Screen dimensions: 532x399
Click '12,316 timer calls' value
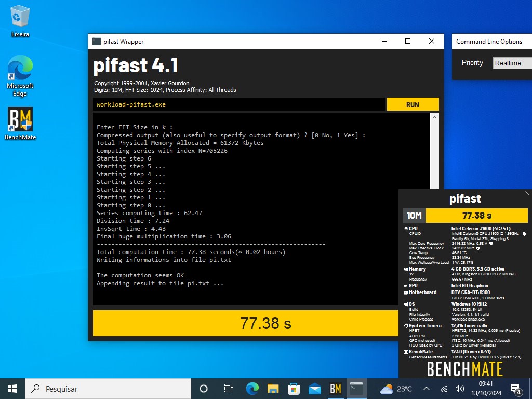(x=469, y=326)
